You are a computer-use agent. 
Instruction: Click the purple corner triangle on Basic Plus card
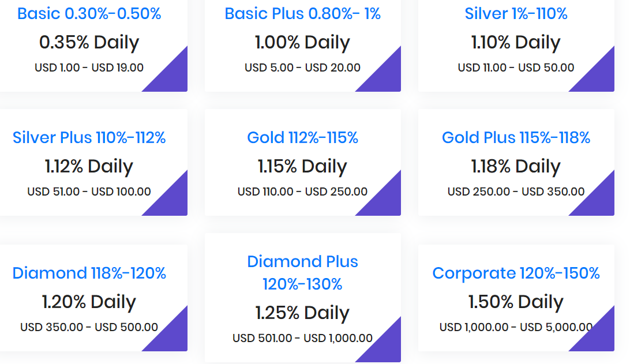pyautogui.click(x=385, y=76)
